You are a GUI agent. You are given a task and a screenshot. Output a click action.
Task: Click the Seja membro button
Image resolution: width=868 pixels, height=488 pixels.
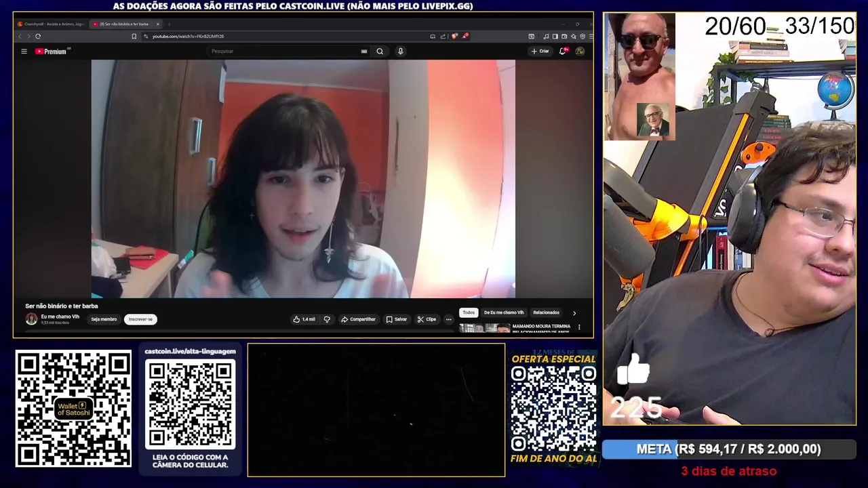[104, 319]
